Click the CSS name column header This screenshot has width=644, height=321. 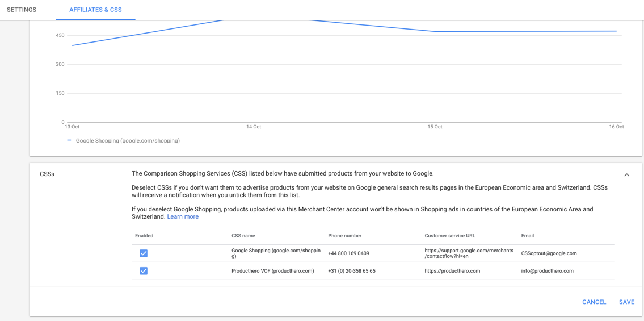coord(243,236)
